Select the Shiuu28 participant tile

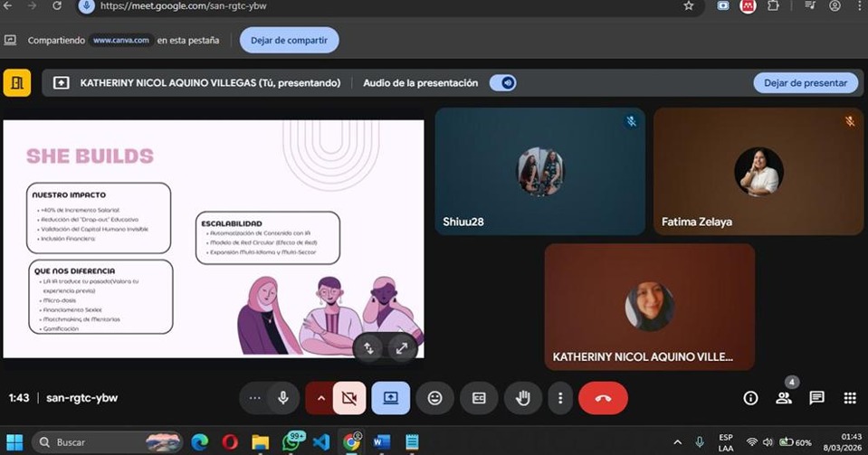(539, 171)
